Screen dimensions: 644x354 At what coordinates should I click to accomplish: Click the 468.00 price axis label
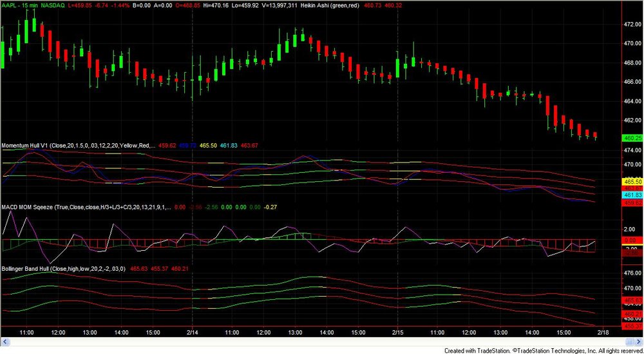pyautogui.click(x=632, y=63)
